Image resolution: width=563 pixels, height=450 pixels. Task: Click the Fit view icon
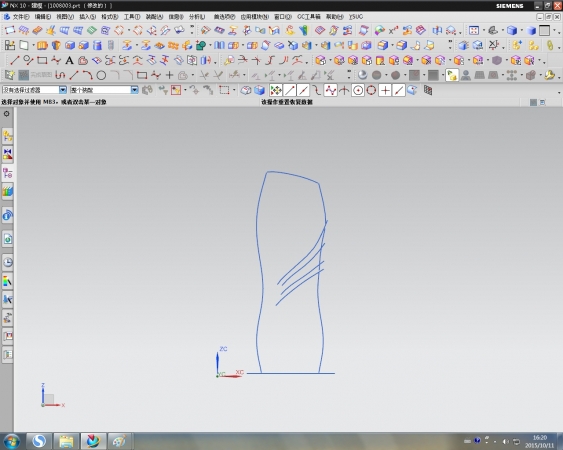[474, 31]
